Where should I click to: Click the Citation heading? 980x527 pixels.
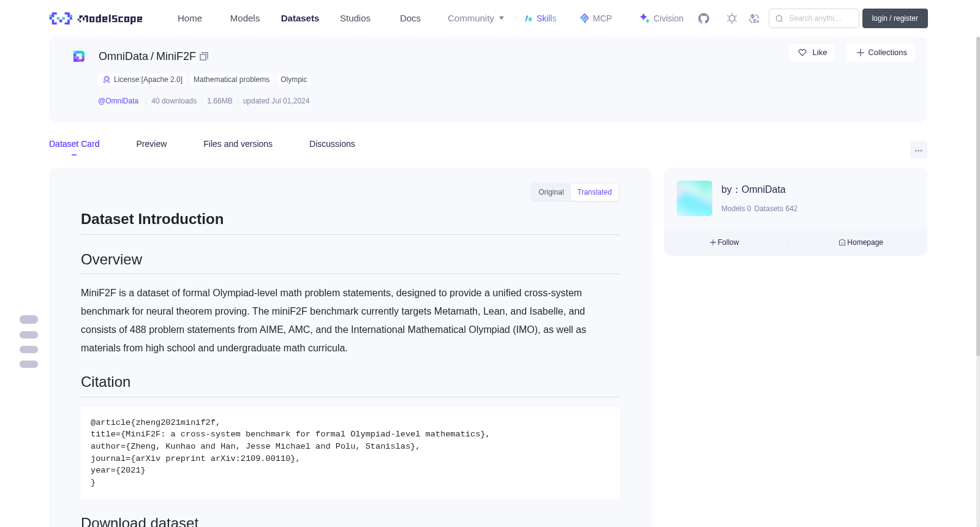click(106, 382)
